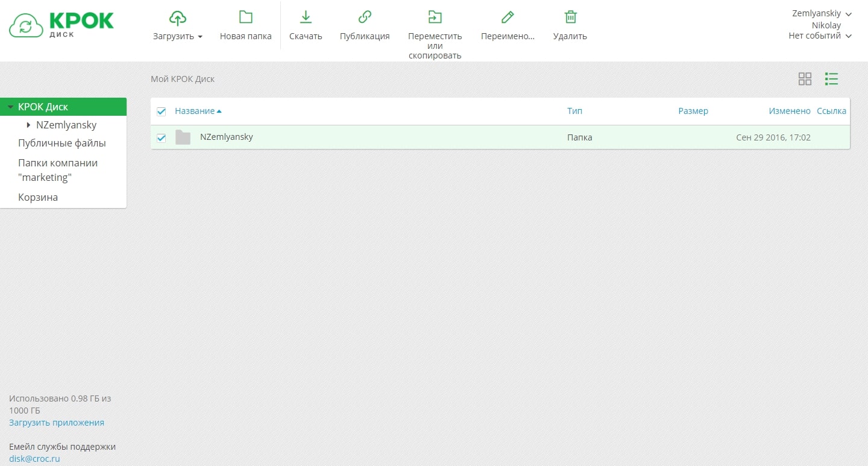Click the upload cloud icon

point(177,18)
